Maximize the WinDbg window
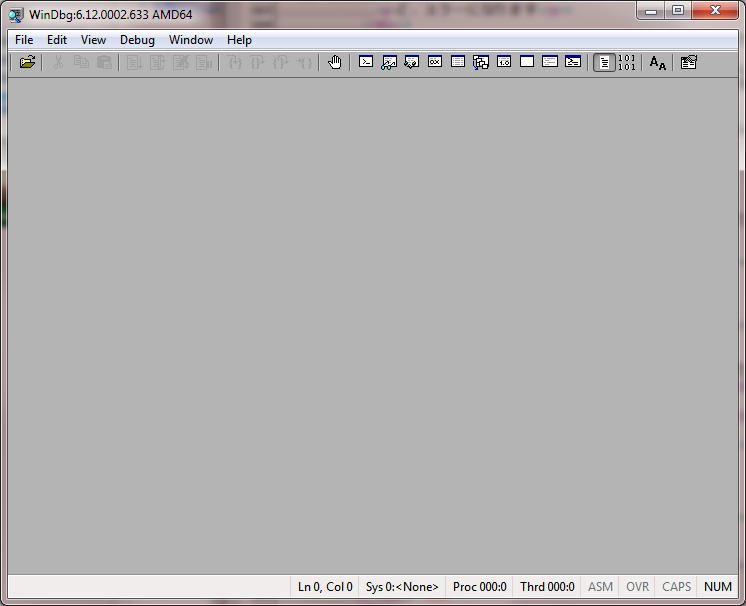 pos(678,10)
